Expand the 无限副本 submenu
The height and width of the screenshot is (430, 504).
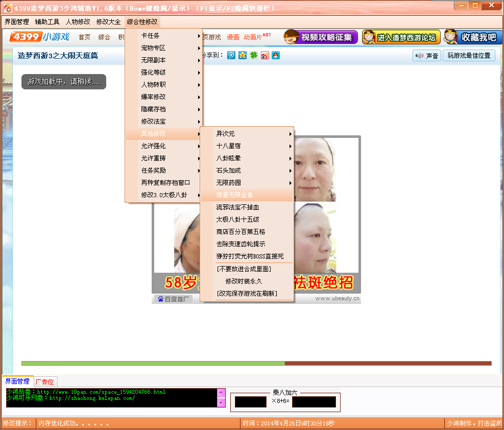pyautogui.click(x=163, y=60)
